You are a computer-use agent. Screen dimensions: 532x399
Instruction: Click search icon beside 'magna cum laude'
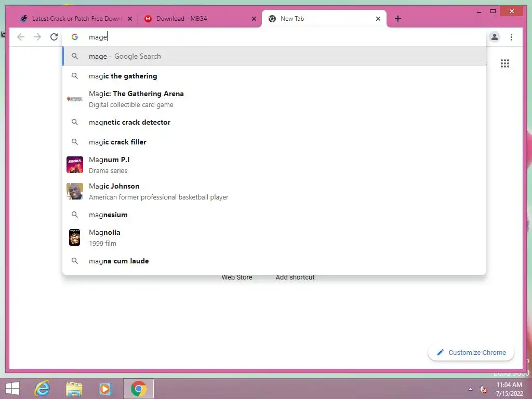75,261
